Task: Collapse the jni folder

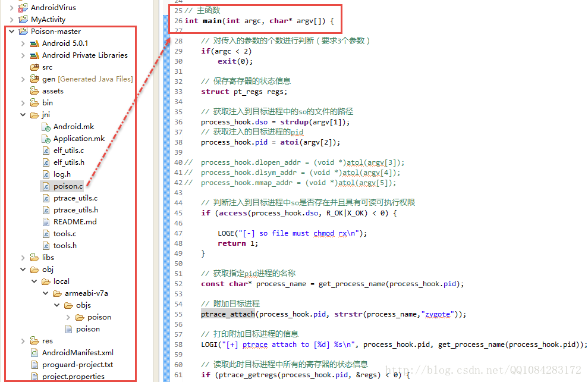Action: 23,115
